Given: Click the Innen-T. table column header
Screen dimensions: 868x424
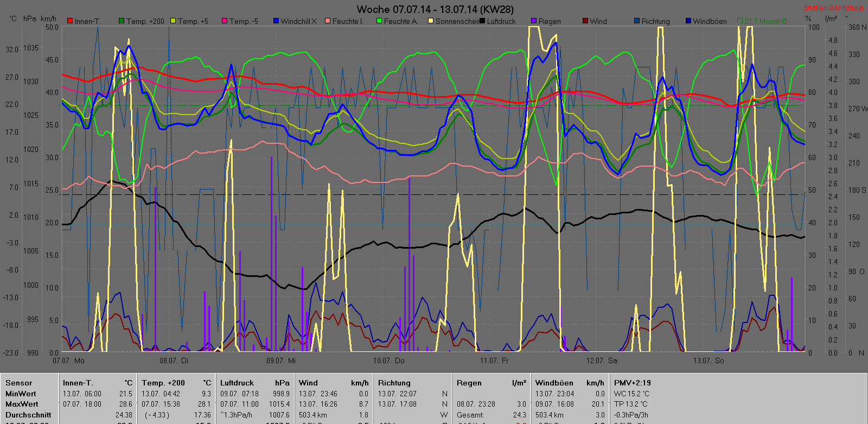Looking at the screenshot, I should (78, 383).
